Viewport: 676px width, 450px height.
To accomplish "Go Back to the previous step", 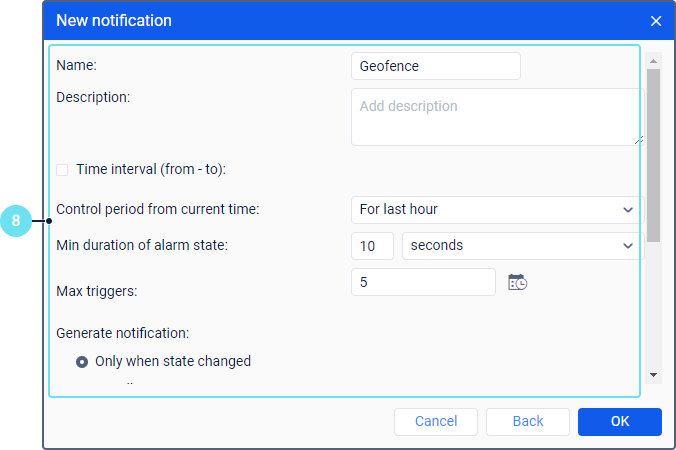I will (x=528, y=422).
